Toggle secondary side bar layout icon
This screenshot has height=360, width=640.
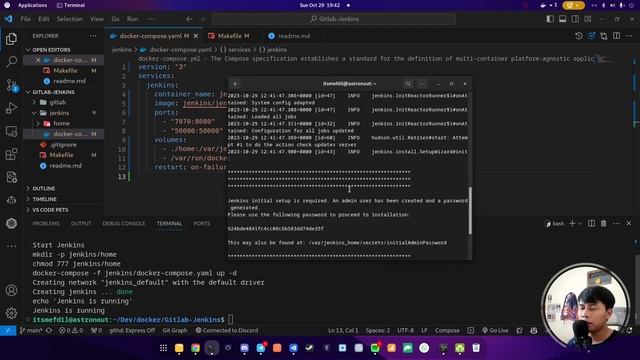575,19
